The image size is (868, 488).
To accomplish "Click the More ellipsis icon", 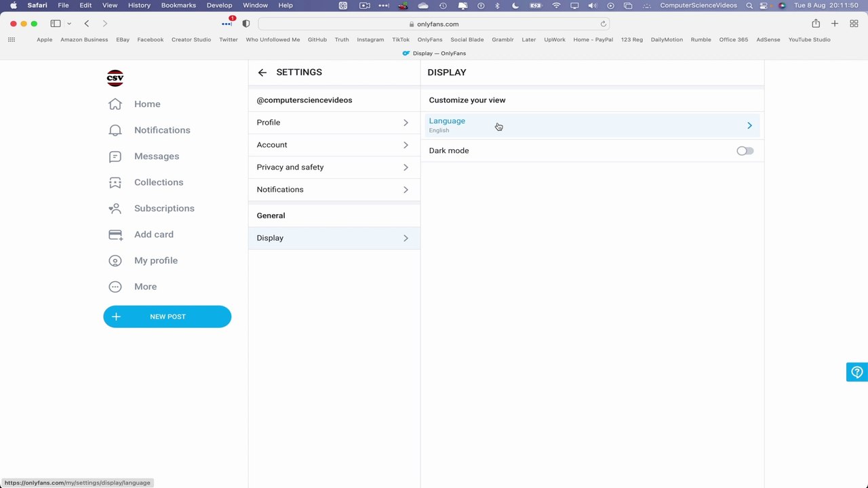I will [115, 287].
